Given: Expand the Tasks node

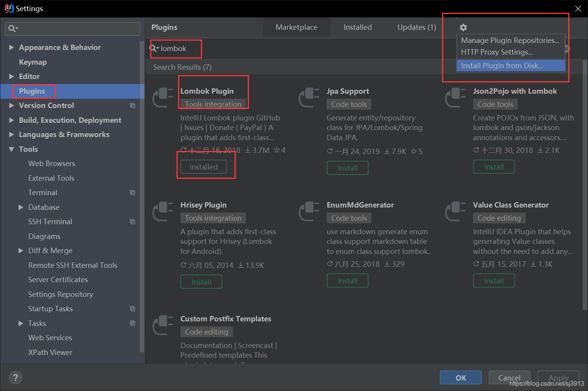Looking at the screenshot, I should tap(21, 323).
